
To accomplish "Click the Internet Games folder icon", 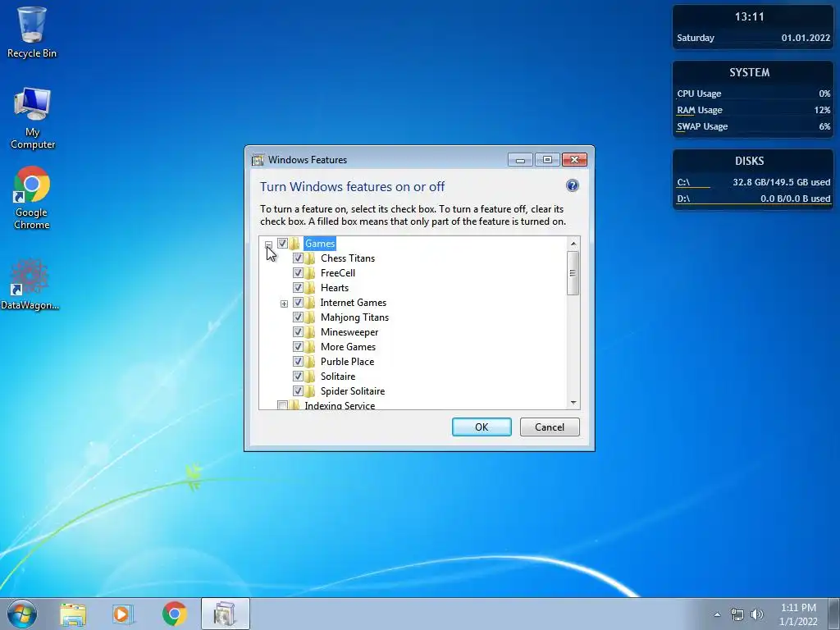I will (310, 303).
